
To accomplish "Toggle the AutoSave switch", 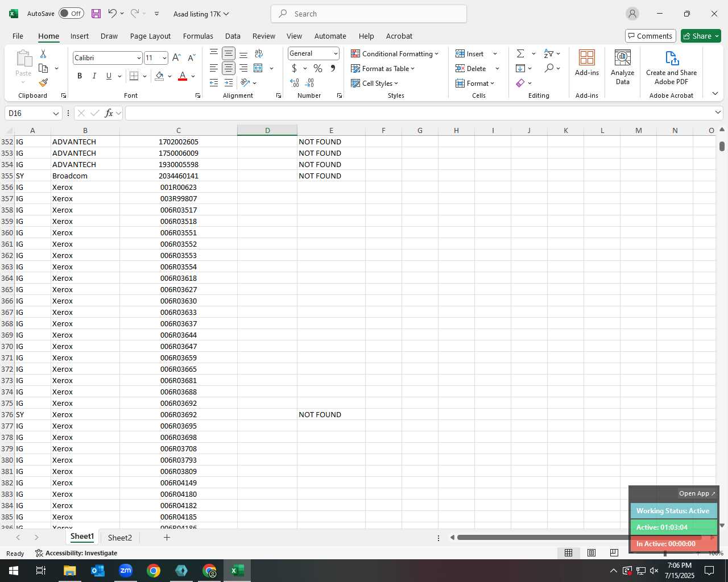I will (x=72, y=14).
